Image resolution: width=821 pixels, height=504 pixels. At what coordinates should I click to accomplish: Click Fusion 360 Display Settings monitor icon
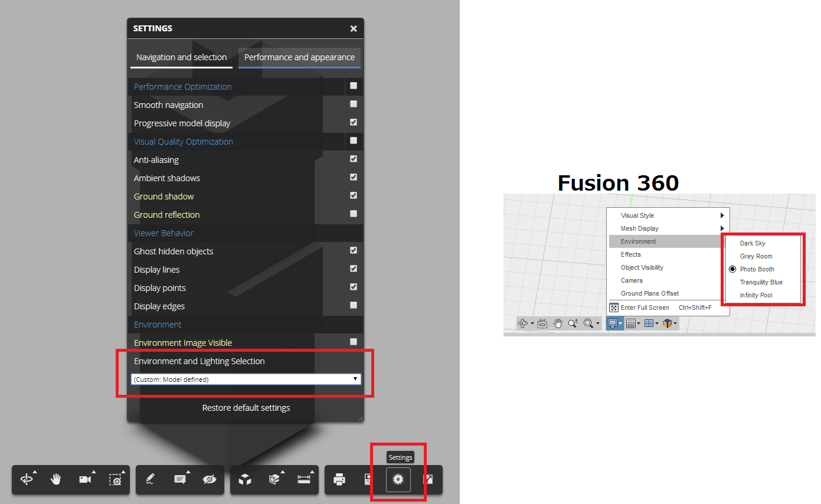pyautogui.click(x=613, y=323)
